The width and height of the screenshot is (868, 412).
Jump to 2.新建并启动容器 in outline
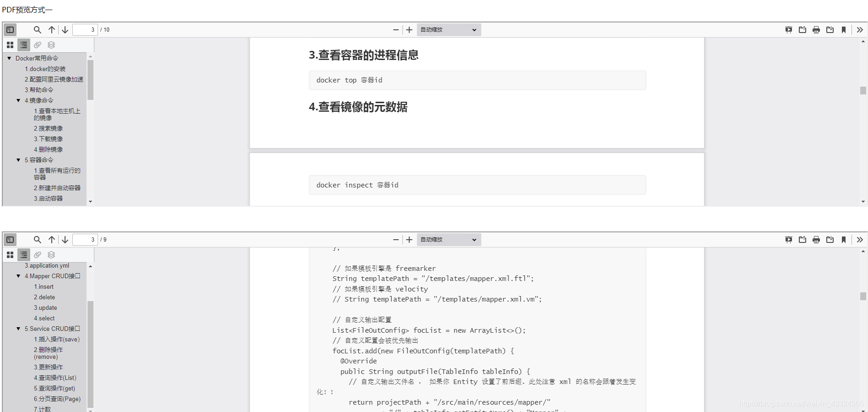[57, 188]
